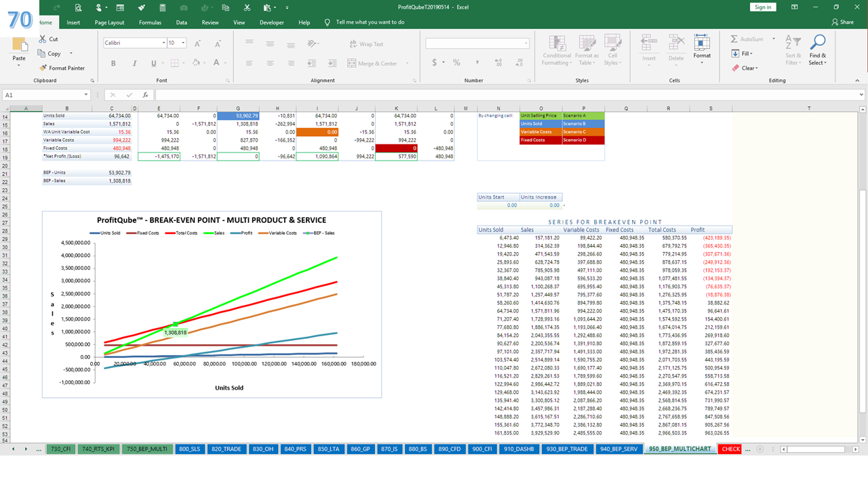The width and height of the screenshot is (868, 488).
Task: Toggle Merge & Center
Action: click(374, 64)
